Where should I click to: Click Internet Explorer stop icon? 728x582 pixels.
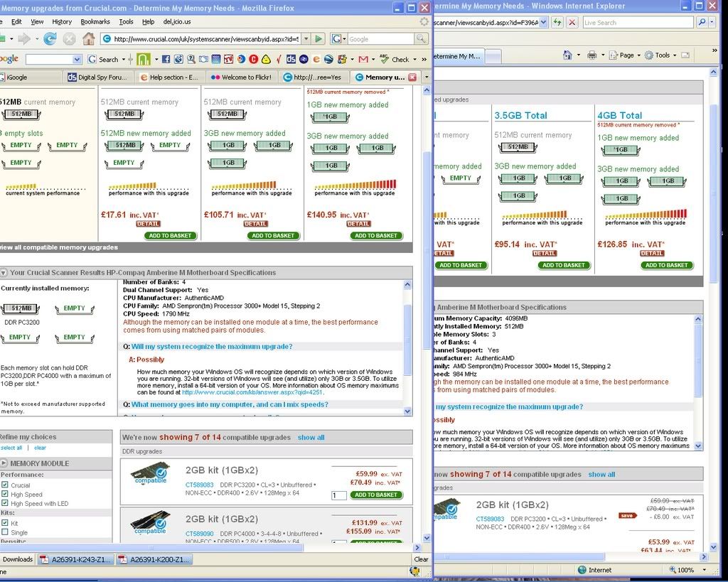(572, 23)
